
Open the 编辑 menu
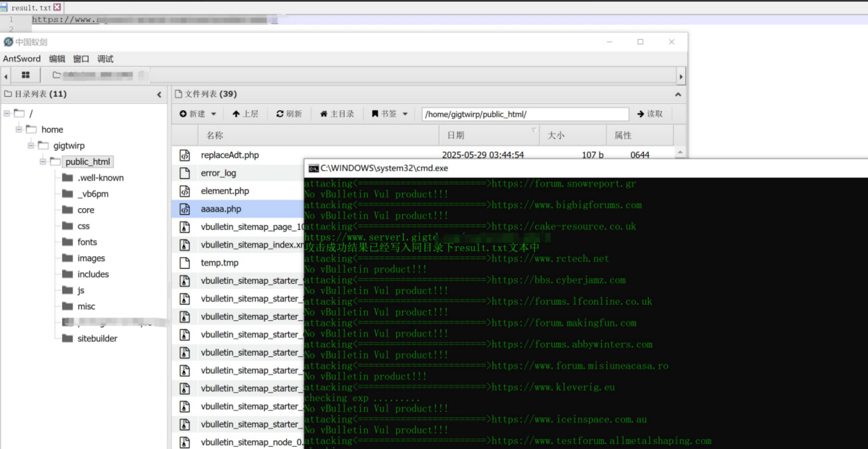tap(56, 59)
